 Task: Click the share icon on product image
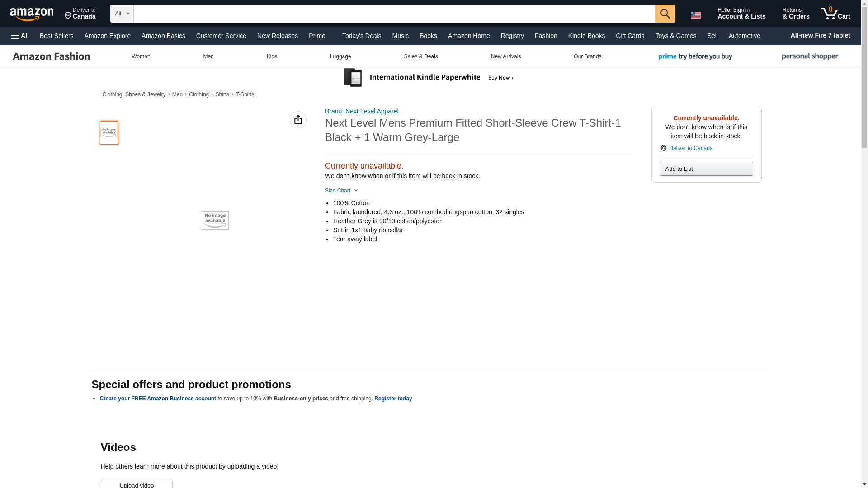[x=298, y=120]
